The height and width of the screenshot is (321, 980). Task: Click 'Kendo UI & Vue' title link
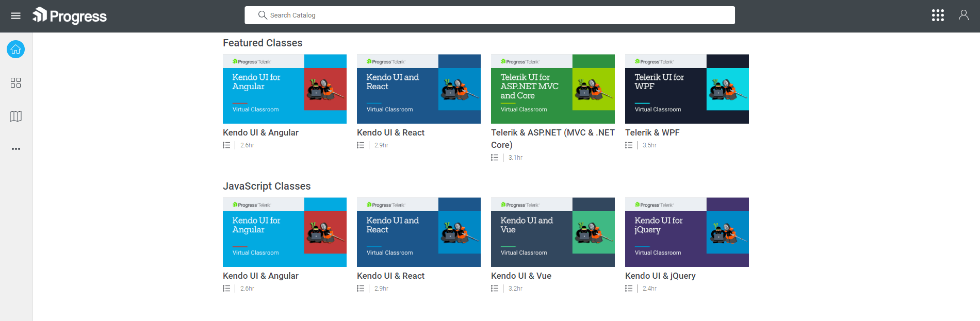click(521, 276)
